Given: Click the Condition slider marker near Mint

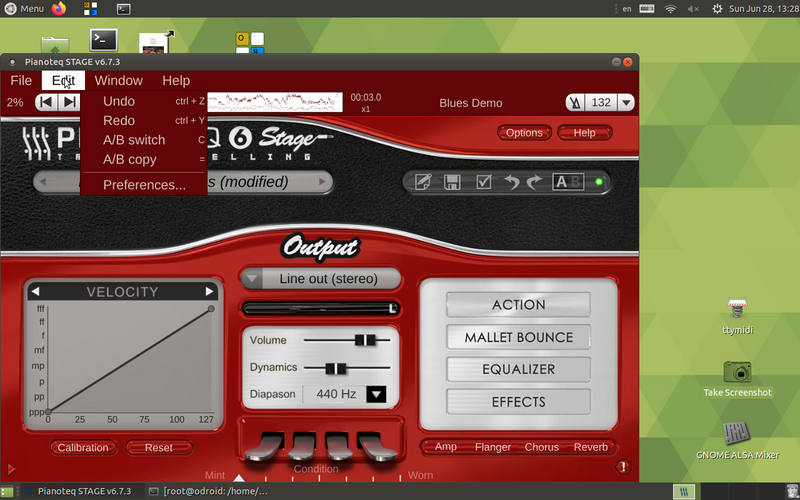Looking at the screenshot, I should point(239,478).
